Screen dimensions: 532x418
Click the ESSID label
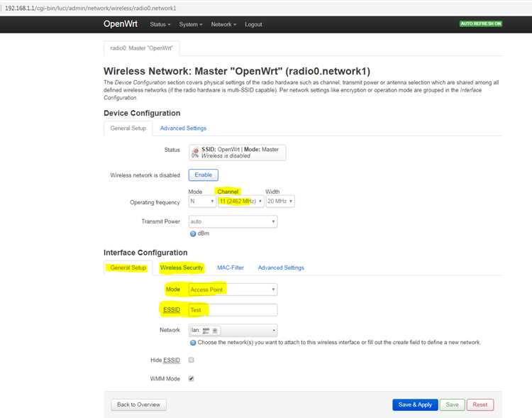[172, 310]
